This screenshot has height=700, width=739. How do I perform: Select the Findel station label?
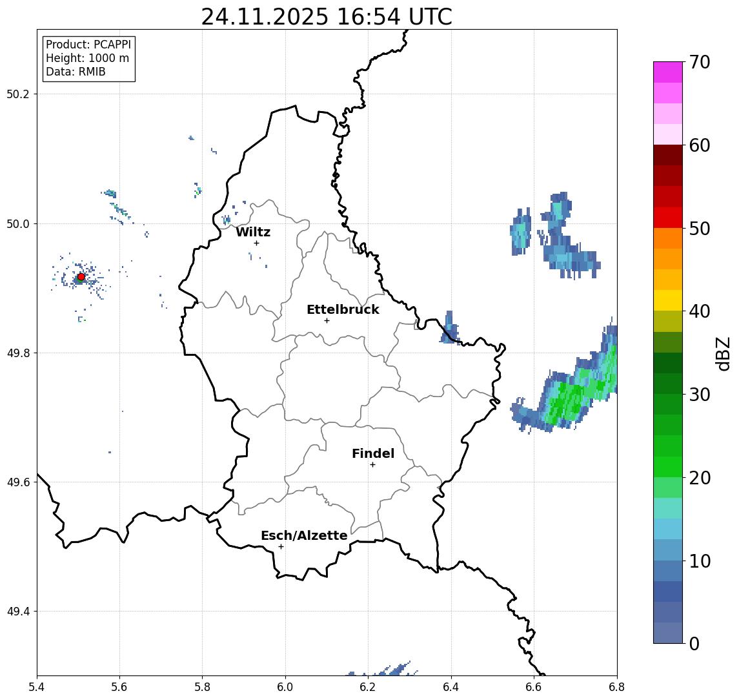coord(373,453)
